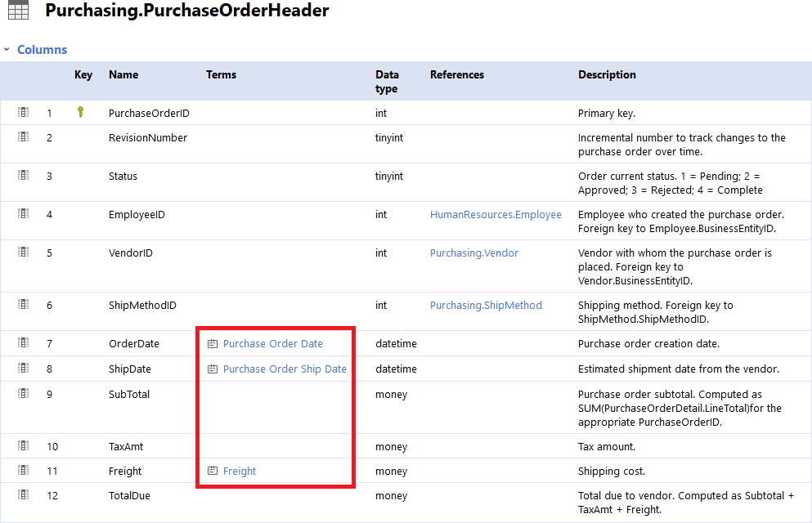
Task: Collapse the Columns section chevron
Action: click(x=7, y=50)
